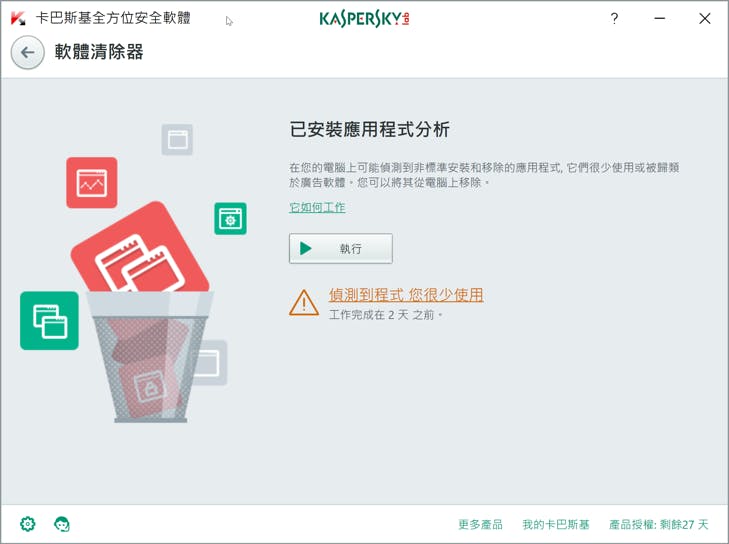Open the 我的卡巴斯基 link
The height and width of the screenshot is (544, 729).
pos(556,524)
